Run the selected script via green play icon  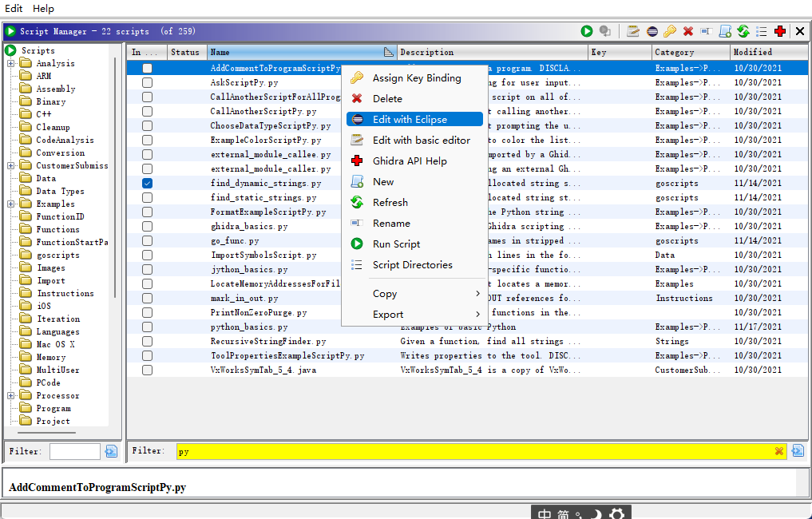587,31
